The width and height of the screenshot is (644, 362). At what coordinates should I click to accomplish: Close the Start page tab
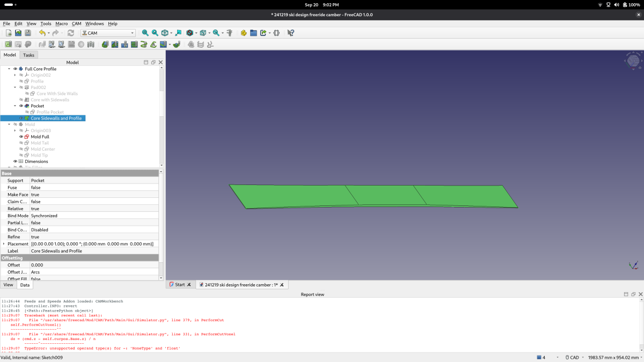(188, 285)
